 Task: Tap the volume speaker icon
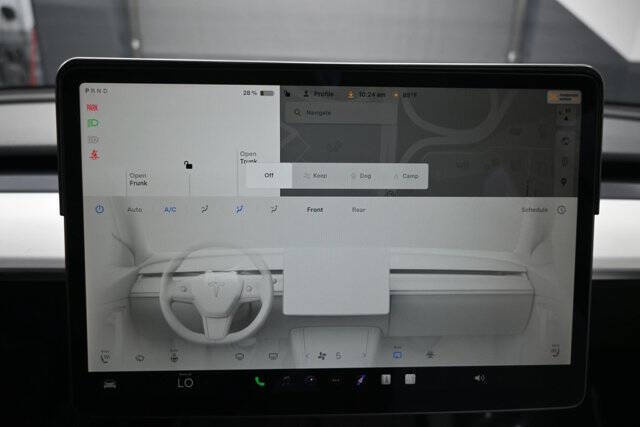point(480,378)
